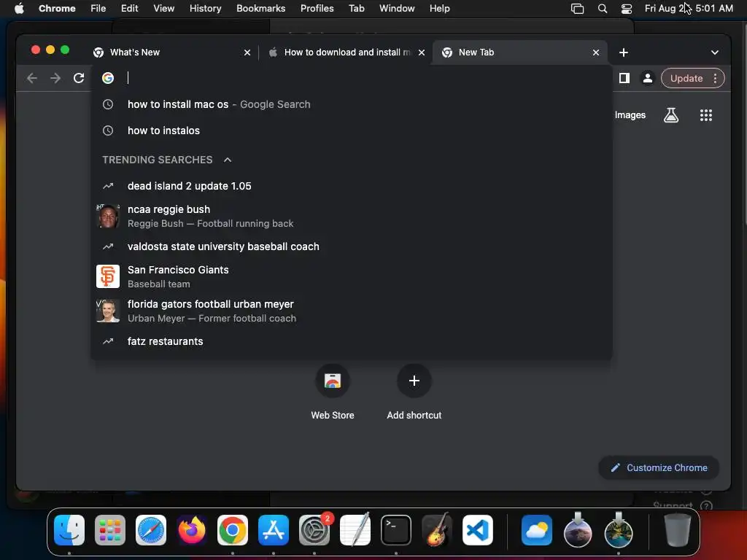The width and height of the screenshot is (747, 560).
Task: Open Control Center in menu bar
Action: (627, 9)
